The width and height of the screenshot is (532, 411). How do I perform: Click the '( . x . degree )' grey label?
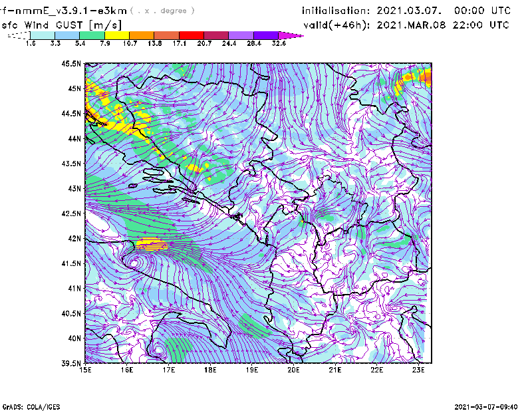click(162, 11)
